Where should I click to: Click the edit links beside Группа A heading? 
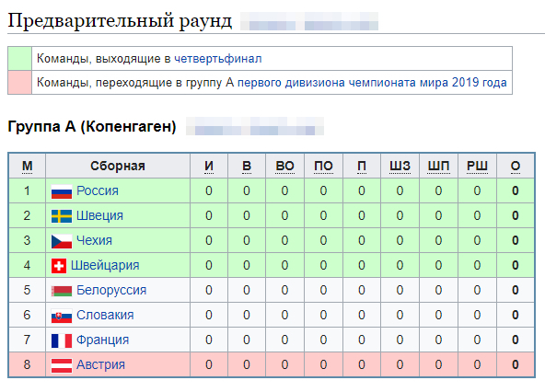pos(255,126)
